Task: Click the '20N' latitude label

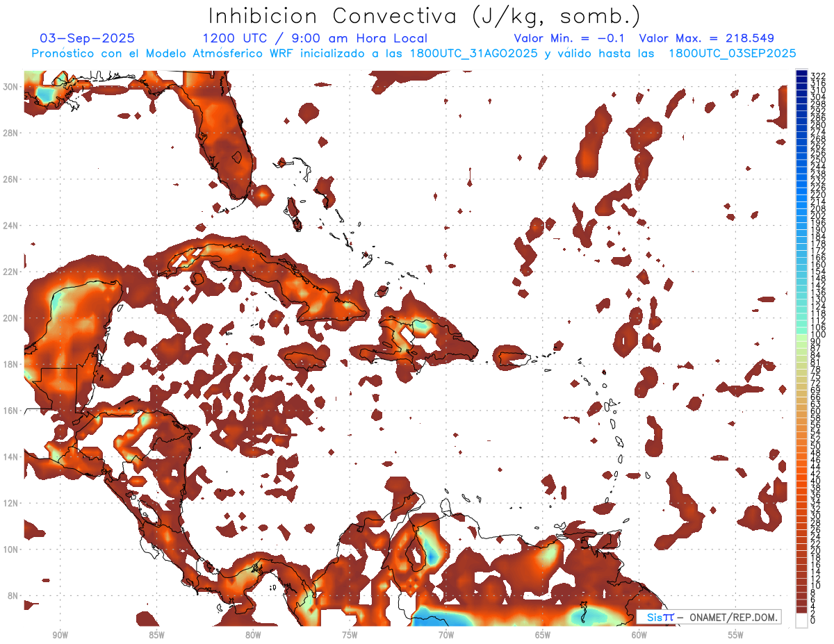Action: (x=12, y=318)
